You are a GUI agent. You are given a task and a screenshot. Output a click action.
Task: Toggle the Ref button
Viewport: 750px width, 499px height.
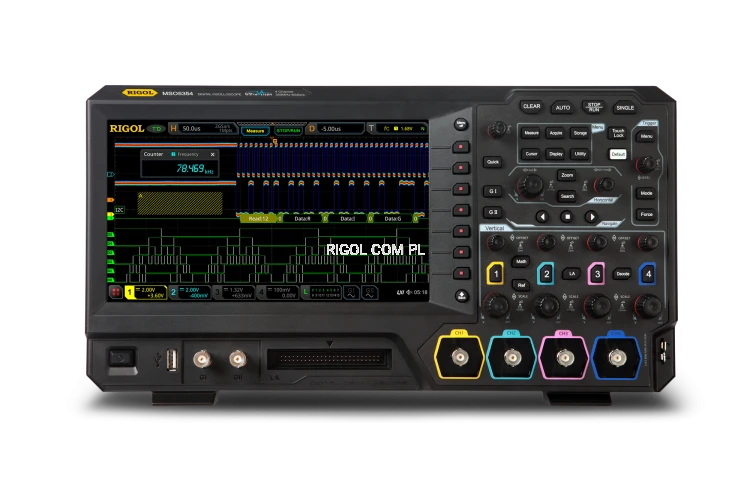[x=521, y=285]
